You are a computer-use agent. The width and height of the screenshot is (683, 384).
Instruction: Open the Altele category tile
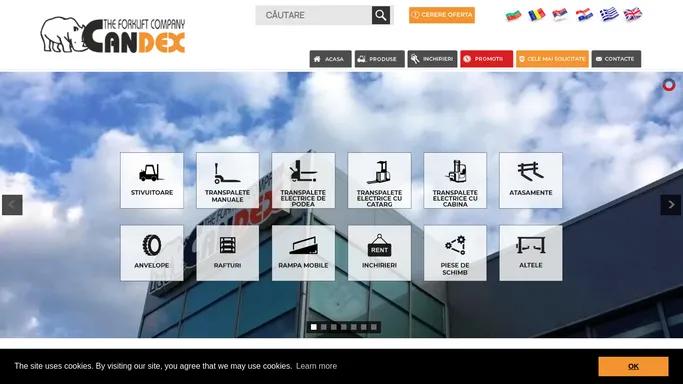(x=531, y=253)
